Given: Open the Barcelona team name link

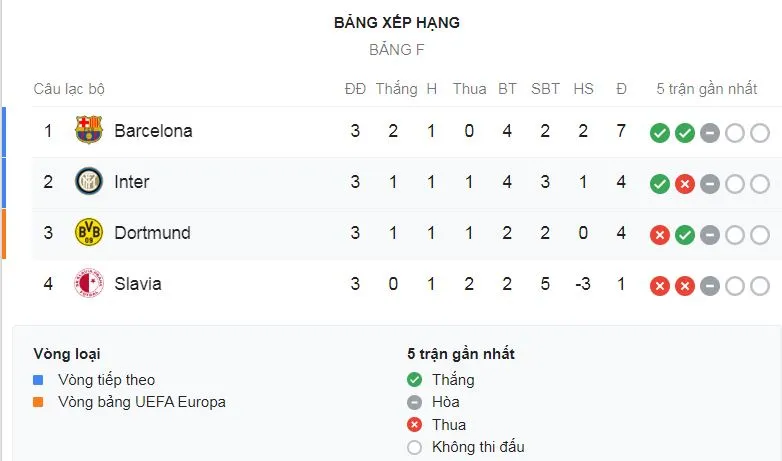Looking at the screenshot, I should point(153,130).
